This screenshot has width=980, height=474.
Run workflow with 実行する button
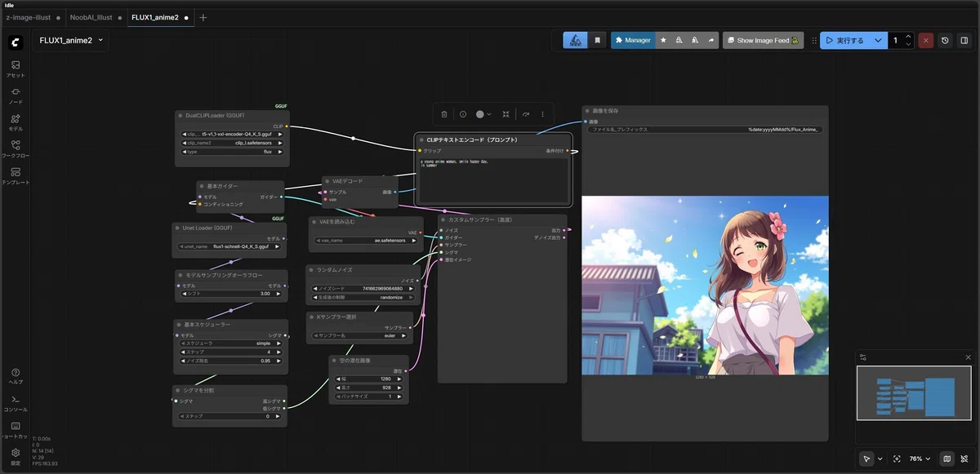[x=844, y=40]
